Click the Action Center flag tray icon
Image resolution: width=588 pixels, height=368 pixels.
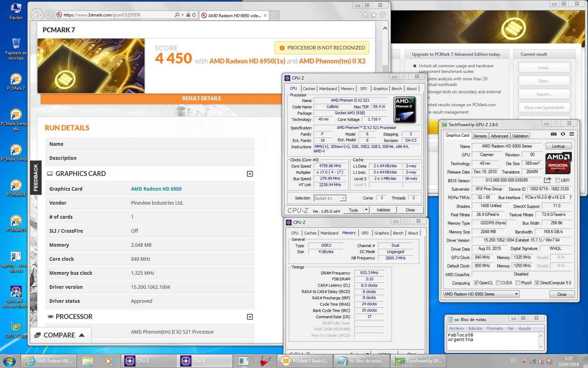[x=550, y=361]
